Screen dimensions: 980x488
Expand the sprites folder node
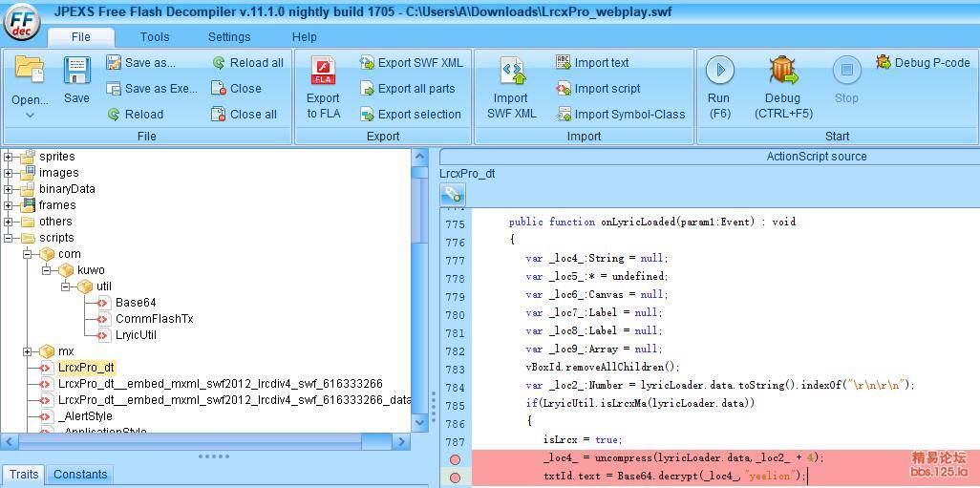(x=9, y=157)
